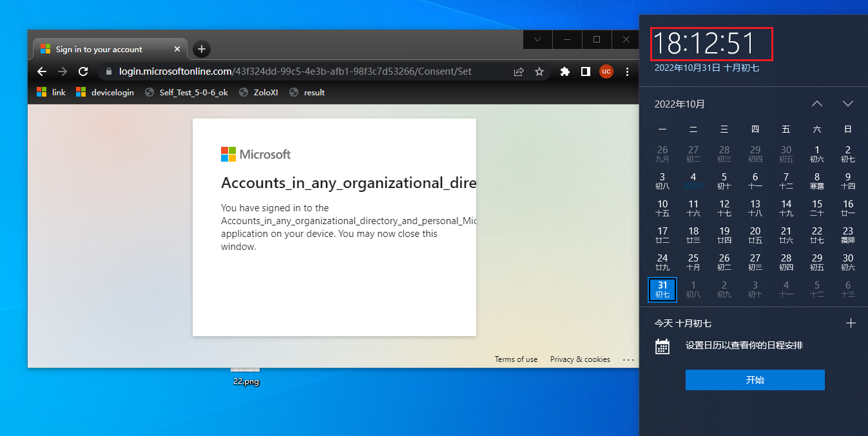Select October 10 (十五) in calendar
This screenshot has height=436, width=868.
pyautogui.click(x=662, y=208)
